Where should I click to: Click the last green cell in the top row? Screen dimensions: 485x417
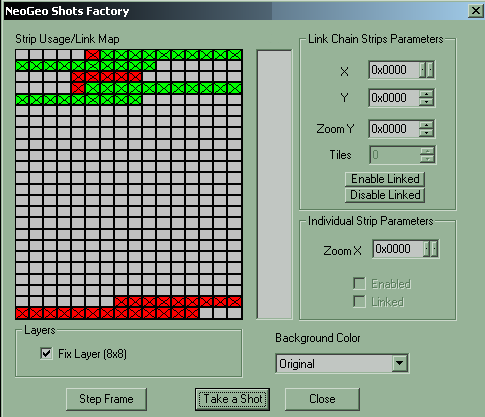pos(235,55)
